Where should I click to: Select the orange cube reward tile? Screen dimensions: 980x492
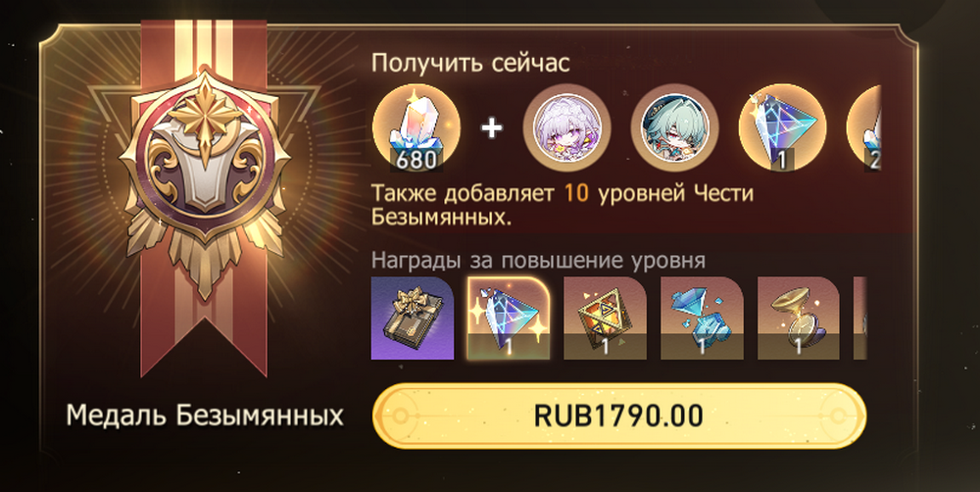tap(605, 319)
